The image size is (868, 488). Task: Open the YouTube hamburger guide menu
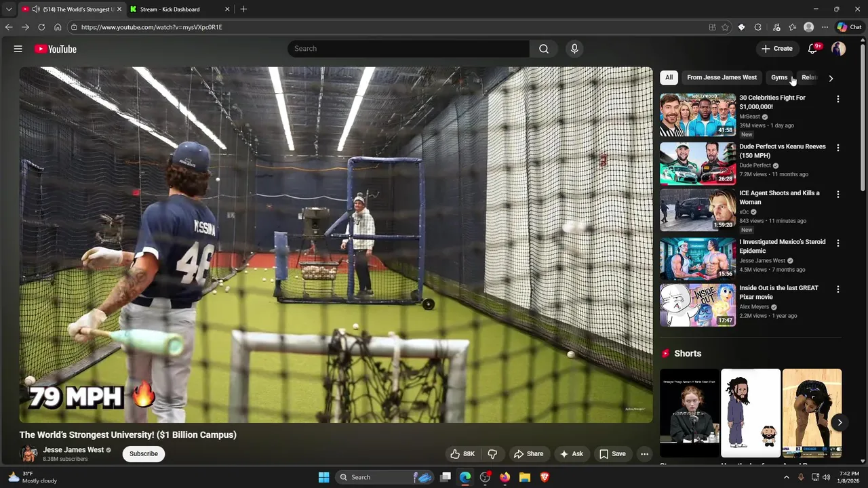tap(18, 49)
